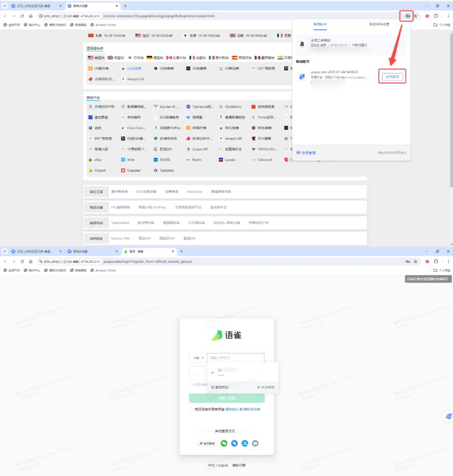The height and width of the screenshot is (476, 453).
Task: Click the DingTalk login icon
Action: pyautogui.click(x=234, y=443)
